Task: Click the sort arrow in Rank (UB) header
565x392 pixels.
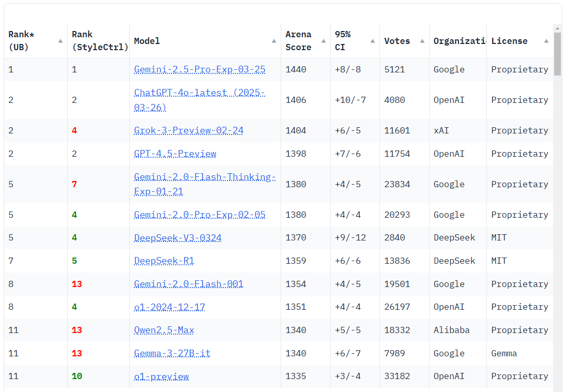Action: pyautogui.click(x=60, y=41)
